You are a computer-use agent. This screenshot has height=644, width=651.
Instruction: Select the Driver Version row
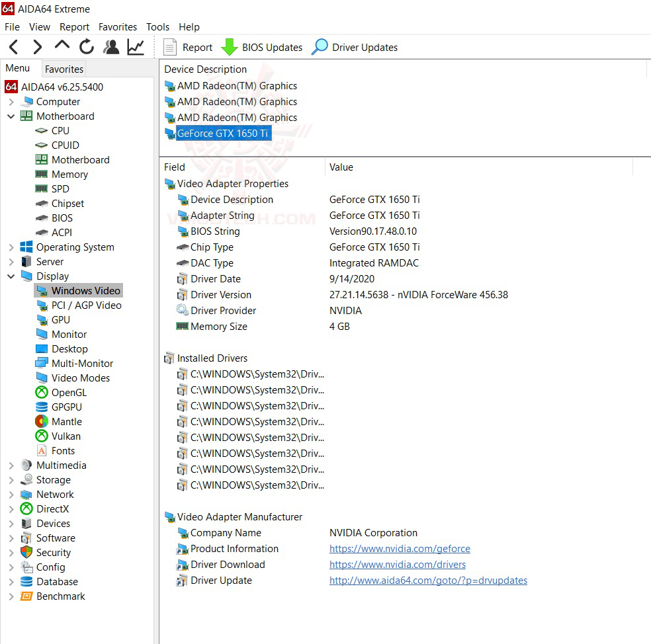(342, 295)
